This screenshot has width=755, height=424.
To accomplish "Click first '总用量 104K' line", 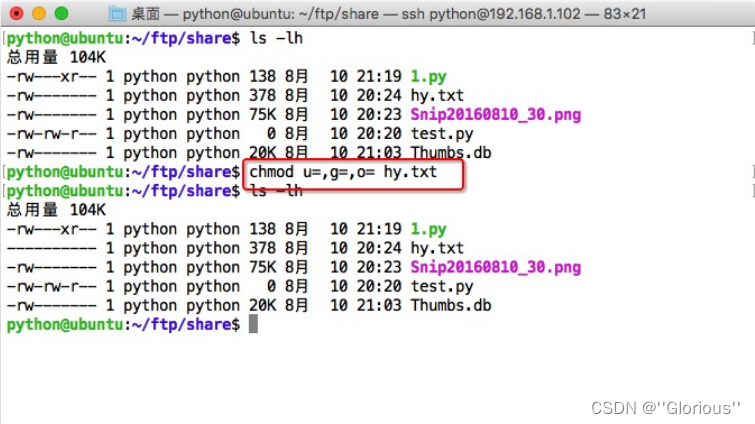I will [56, 57].
